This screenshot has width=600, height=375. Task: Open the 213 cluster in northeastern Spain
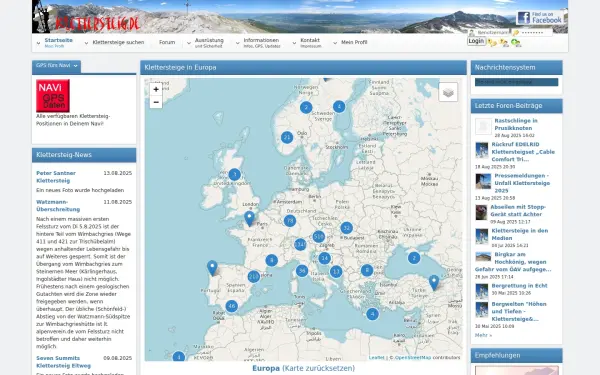point(253,276)
